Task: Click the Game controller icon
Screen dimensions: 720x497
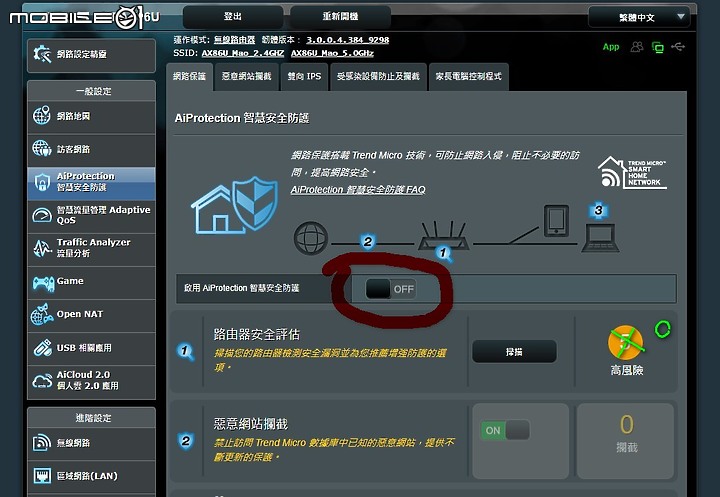Action: [43, 283]
